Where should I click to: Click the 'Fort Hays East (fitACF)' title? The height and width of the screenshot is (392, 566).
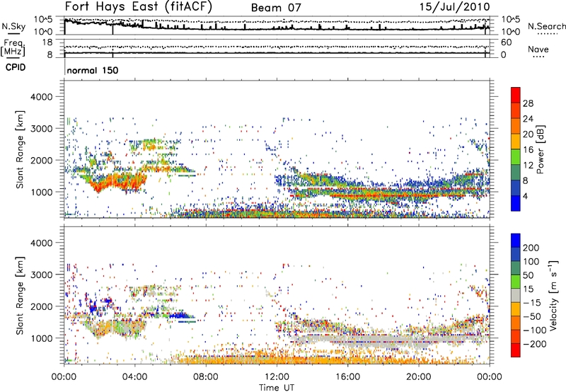click(x=139, y=7)
